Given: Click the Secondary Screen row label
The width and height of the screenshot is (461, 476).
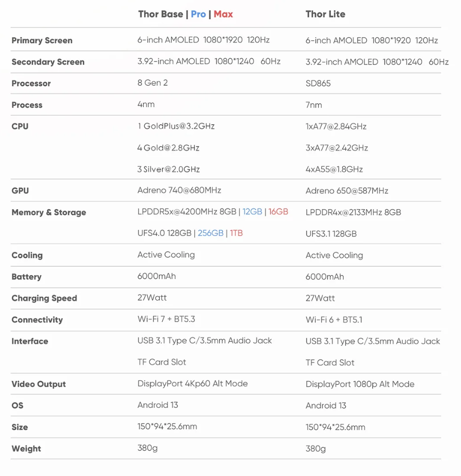Looking at the screenshot, I should pos(48,62).
